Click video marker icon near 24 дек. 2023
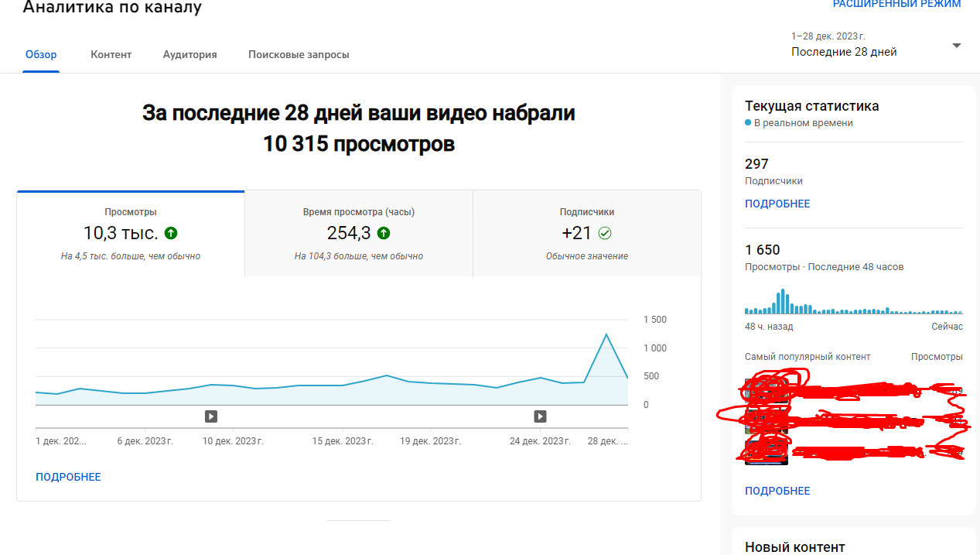The image size is (980, 555). tap(541, 416)
